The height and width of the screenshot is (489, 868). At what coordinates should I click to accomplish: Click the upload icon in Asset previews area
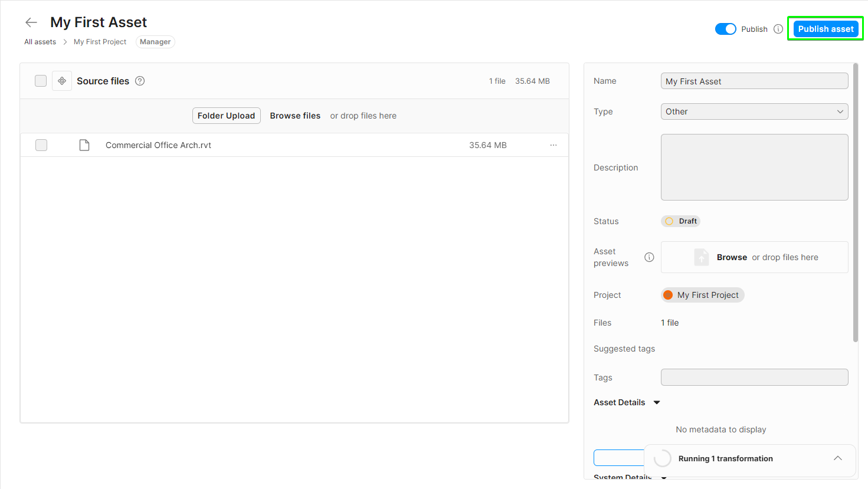[701, 257]
